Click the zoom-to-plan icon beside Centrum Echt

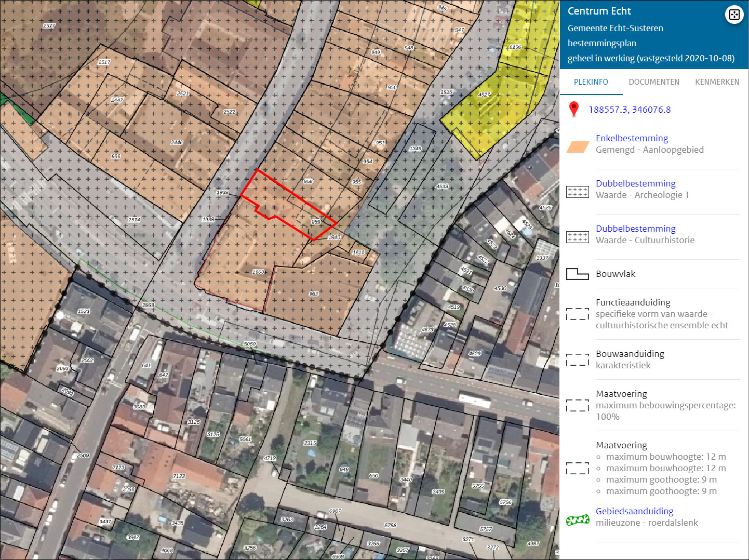click(x=734, y=15)
